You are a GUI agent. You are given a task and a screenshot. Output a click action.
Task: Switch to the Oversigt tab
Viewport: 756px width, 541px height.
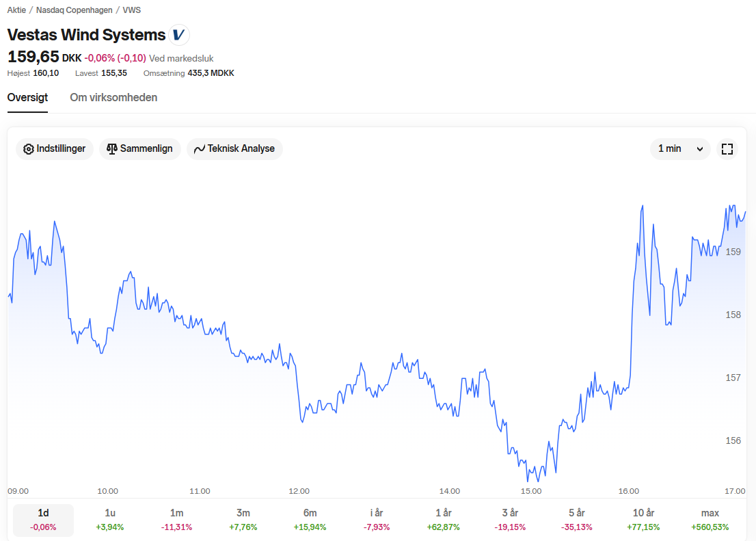(27, 98)
